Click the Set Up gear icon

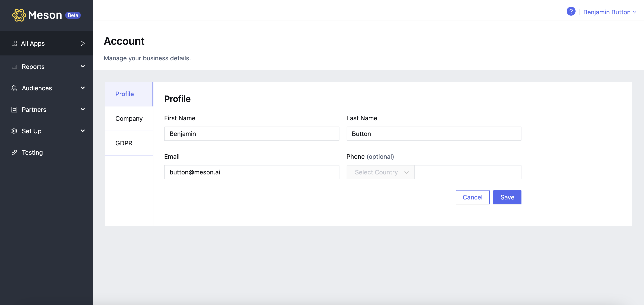14,131
